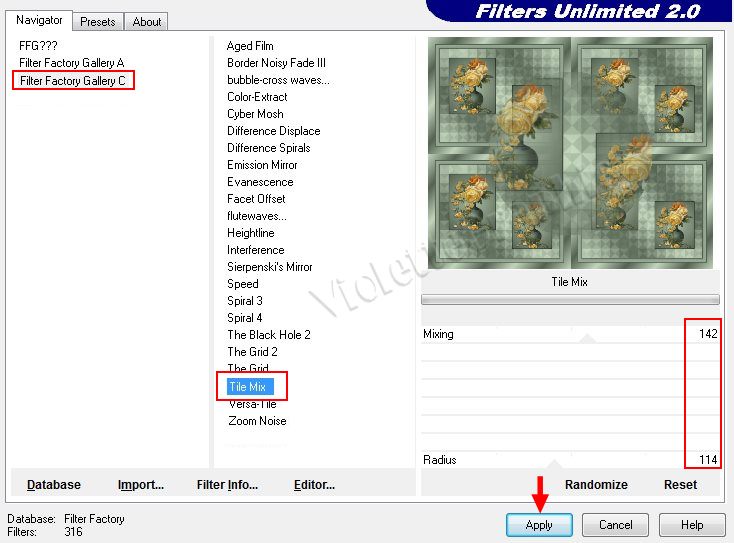Image resolution: width=734 pixels, height=543 pixels.
Task: Select the Zoom Noise filter
Action: [x=257, y=421]
